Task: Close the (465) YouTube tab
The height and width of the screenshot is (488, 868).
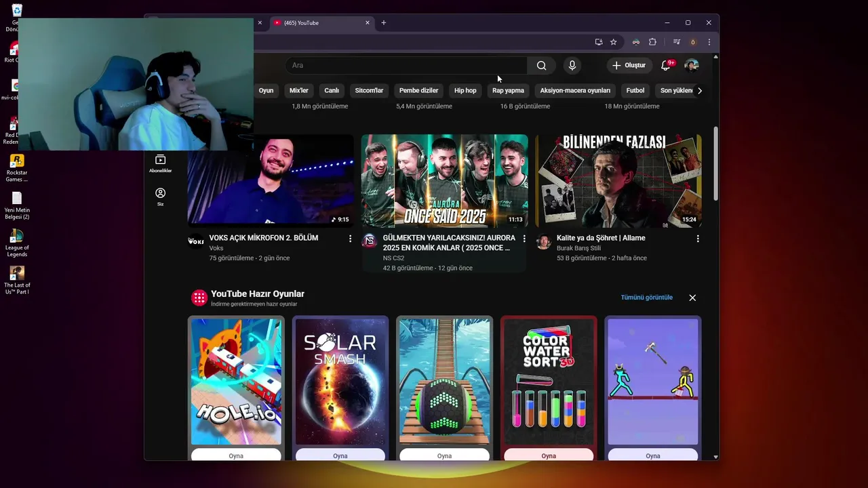Action: (368, 22)
